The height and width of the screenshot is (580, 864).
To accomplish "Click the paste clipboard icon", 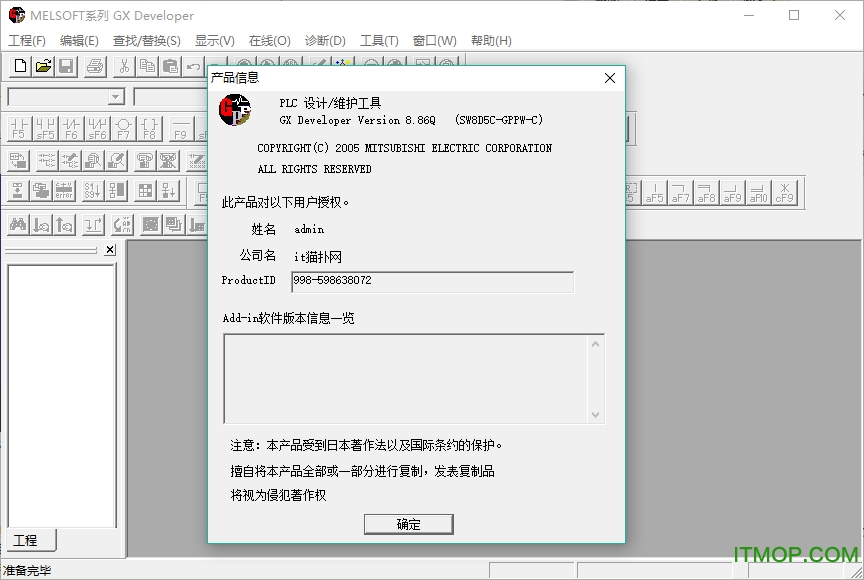I will click(170, 66).
